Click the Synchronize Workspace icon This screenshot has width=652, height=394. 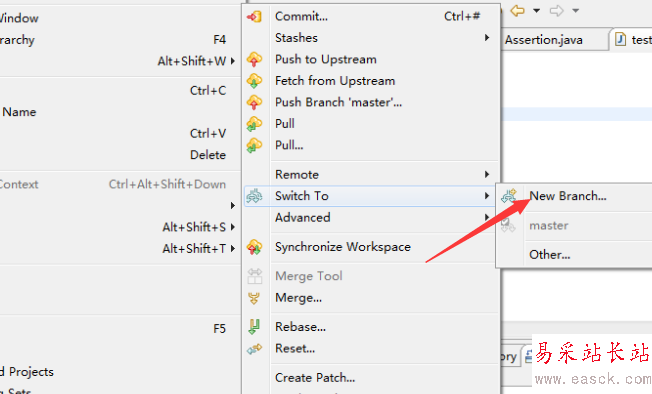click(254, 247)
